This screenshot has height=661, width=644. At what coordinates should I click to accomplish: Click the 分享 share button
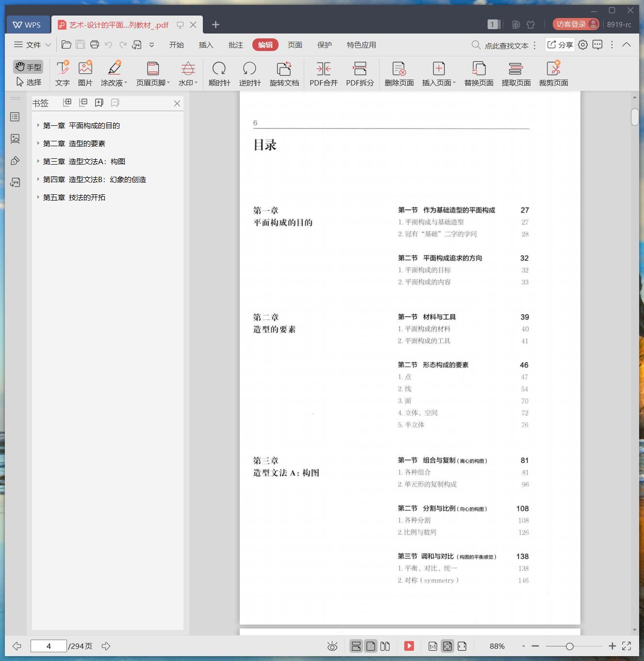click(560, 45)
